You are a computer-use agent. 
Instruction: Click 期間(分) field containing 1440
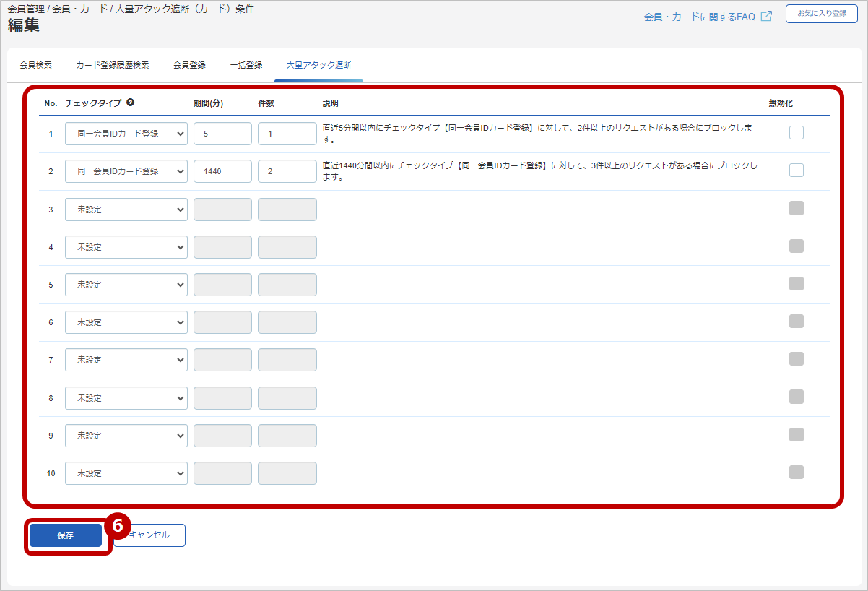tap(222, 171)
